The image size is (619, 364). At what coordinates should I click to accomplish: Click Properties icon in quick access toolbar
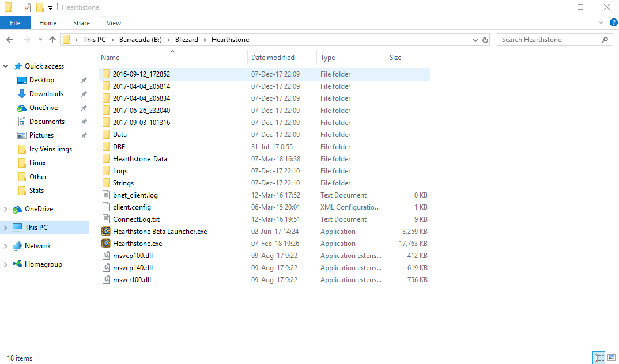pyautogui.click(x=27, y=7)
